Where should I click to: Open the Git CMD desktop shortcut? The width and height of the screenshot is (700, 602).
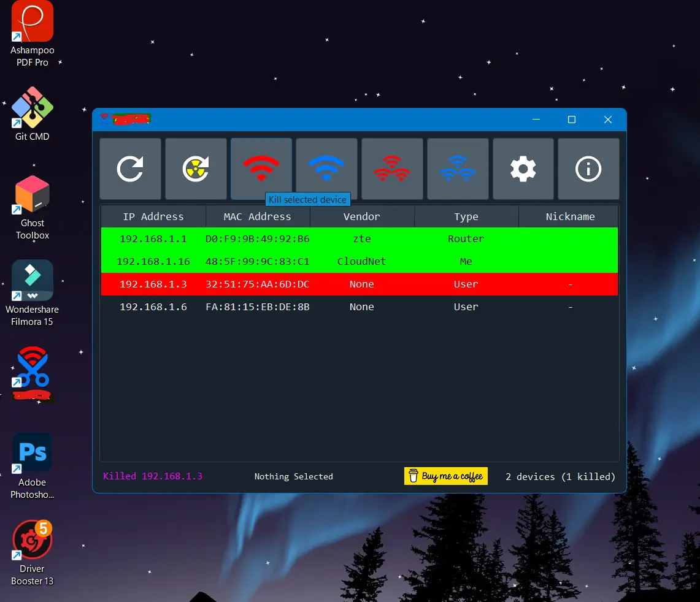point(32,114)
